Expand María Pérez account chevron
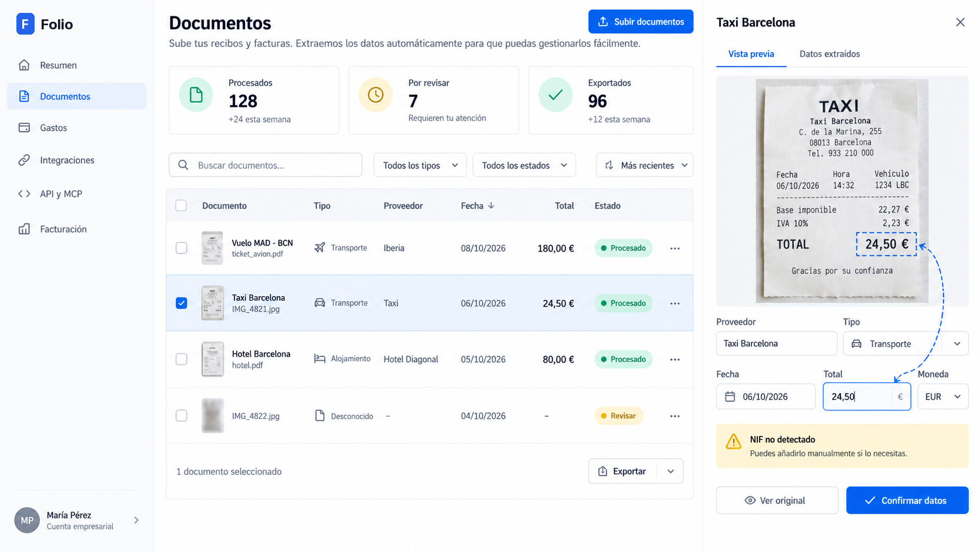This screenshot has width=980, height=552. coord(137,520)
